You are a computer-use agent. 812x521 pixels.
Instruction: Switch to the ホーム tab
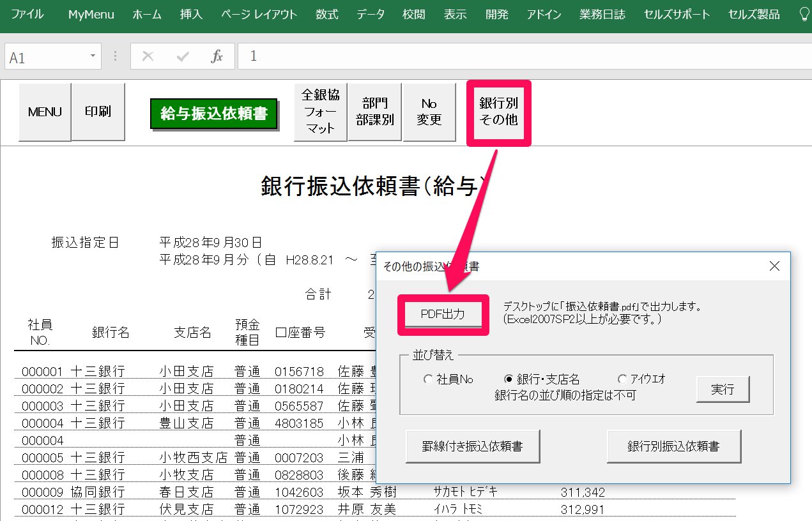click(147, 14)
